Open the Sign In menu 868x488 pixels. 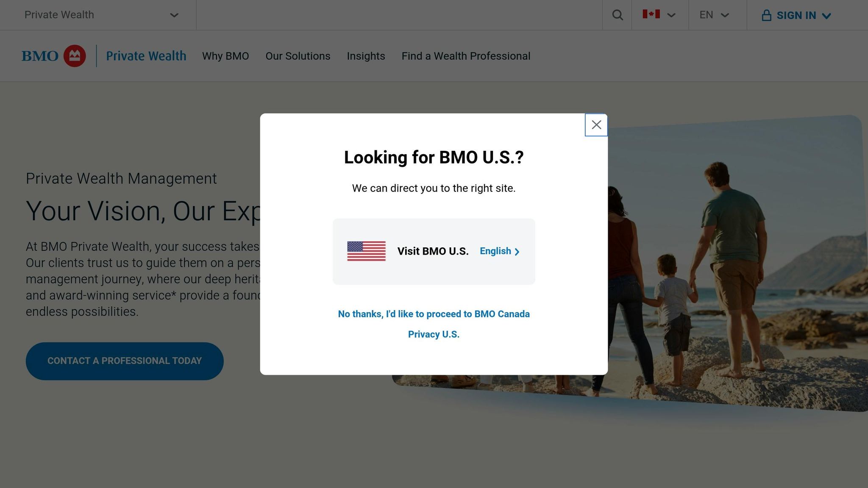coord(796,15)
